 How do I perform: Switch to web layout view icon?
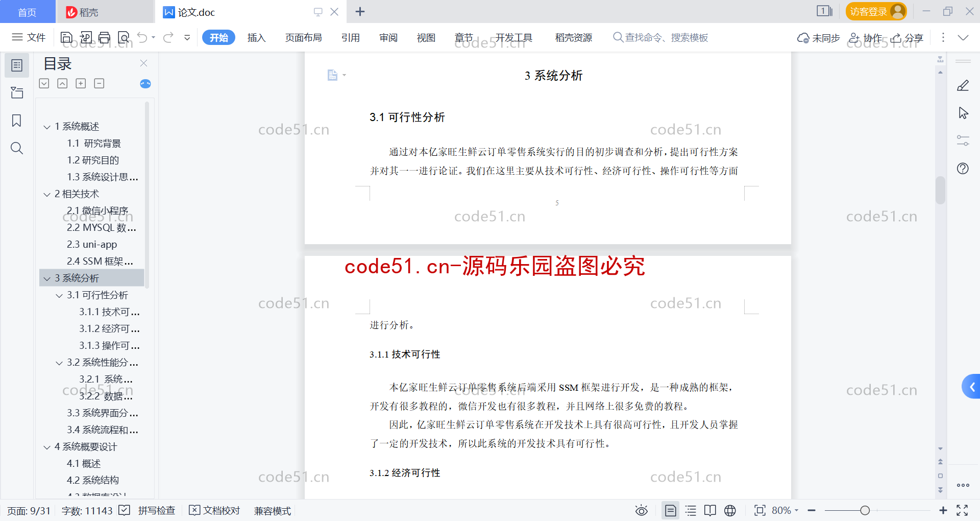pyautogui.click(x=730, y=510)
